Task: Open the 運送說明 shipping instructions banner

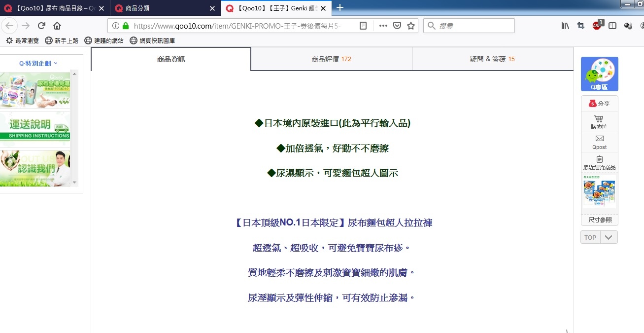Action: pyautogui.click(x=35, y=128)
